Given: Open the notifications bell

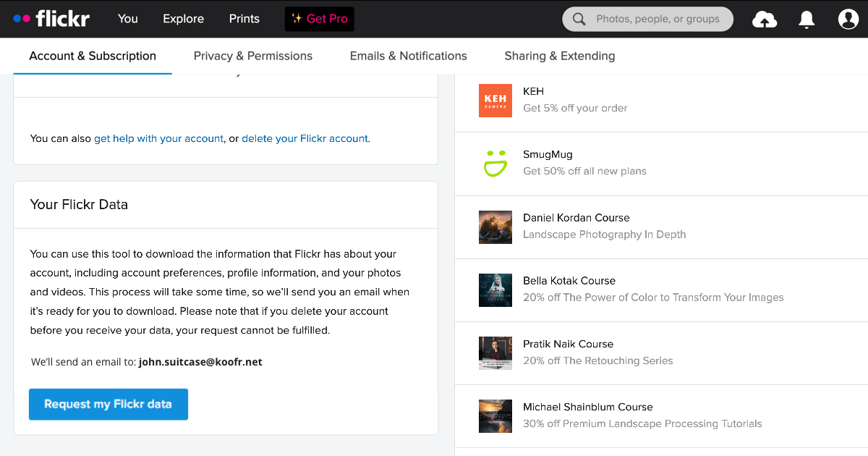Looking at the screenshot, I should (x=807, y=20).
